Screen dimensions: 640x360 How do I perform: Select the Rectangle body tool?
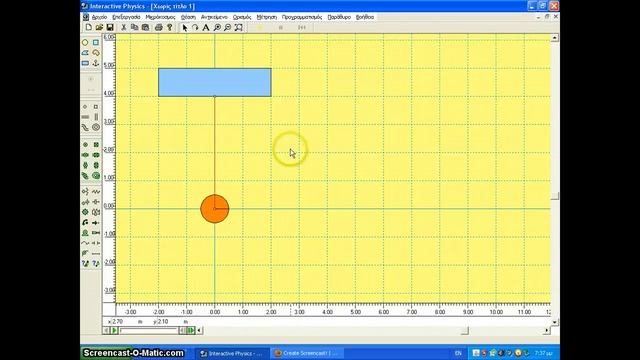(85, 63)
